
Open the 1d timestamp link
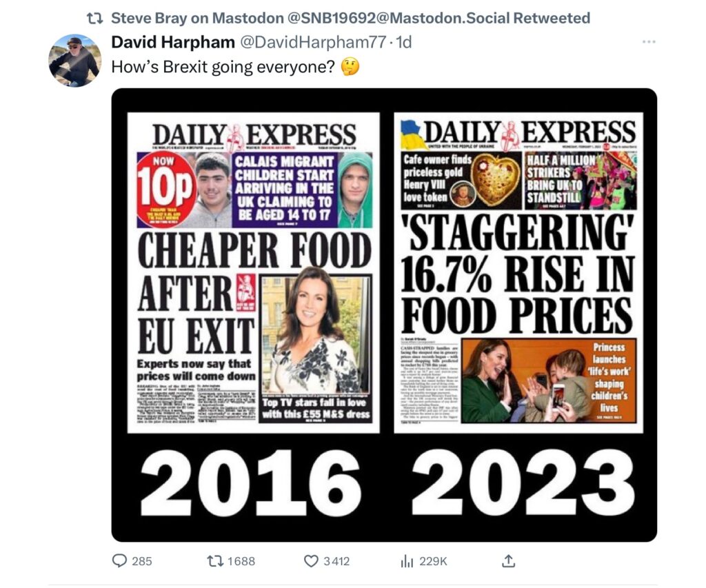pos(403,42)
